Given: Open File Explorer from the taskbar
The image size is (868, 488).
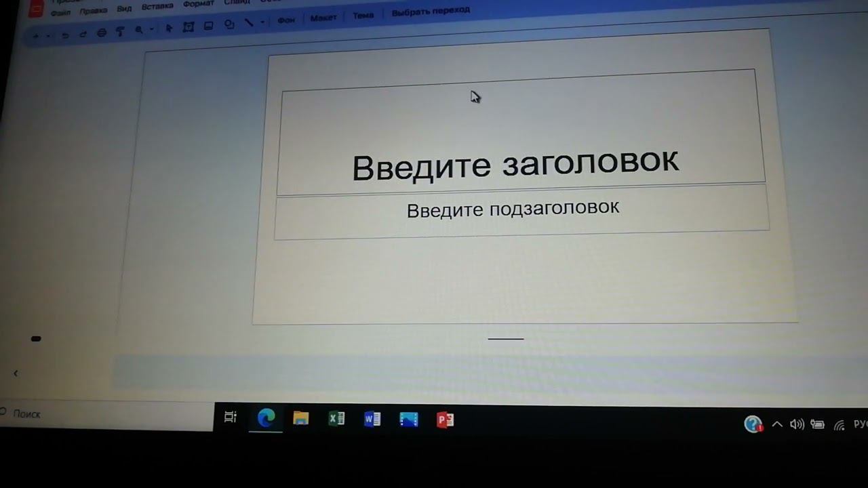Looking at the screenshot, I should tap(301, 418).
